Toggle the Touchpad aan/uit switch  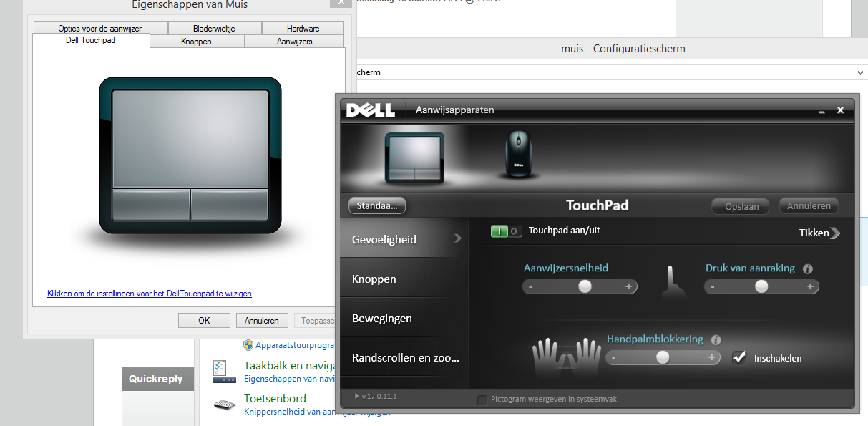[506, 231]
